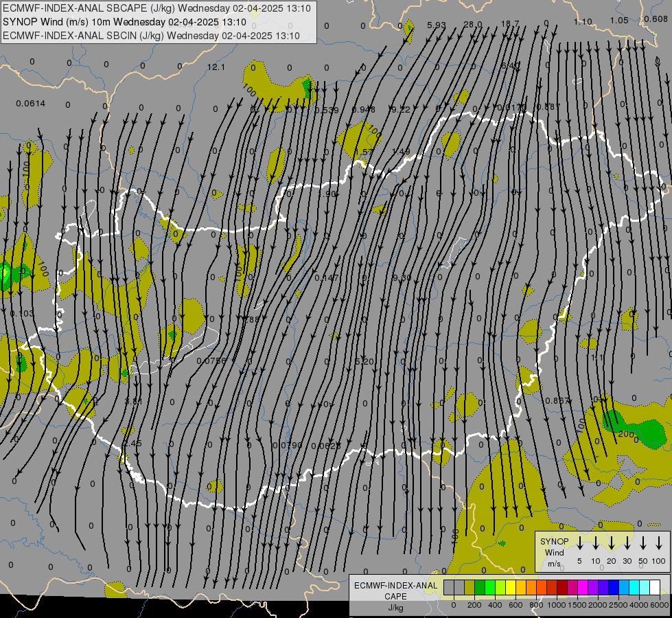Click the 0.103 value on the map

[x=22, y=314]
